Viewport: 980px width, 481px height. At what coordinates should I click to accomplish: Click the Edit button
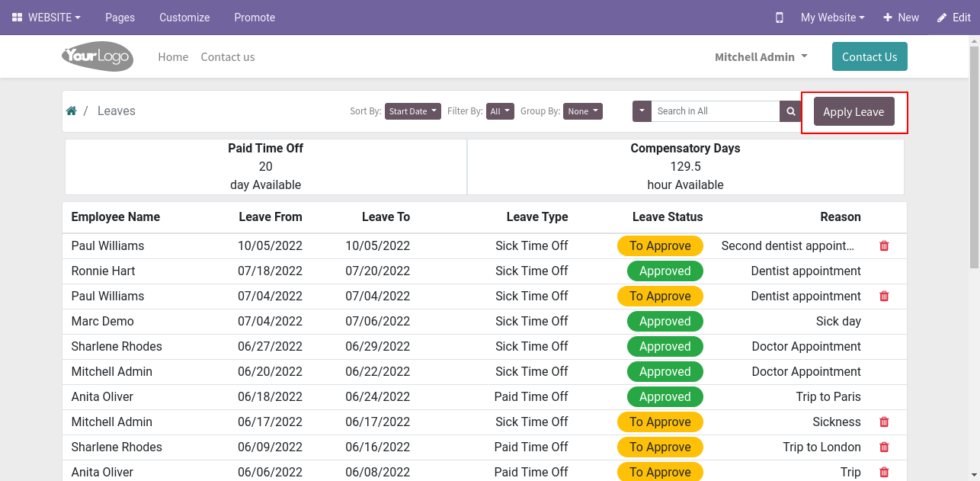[953, 18]
